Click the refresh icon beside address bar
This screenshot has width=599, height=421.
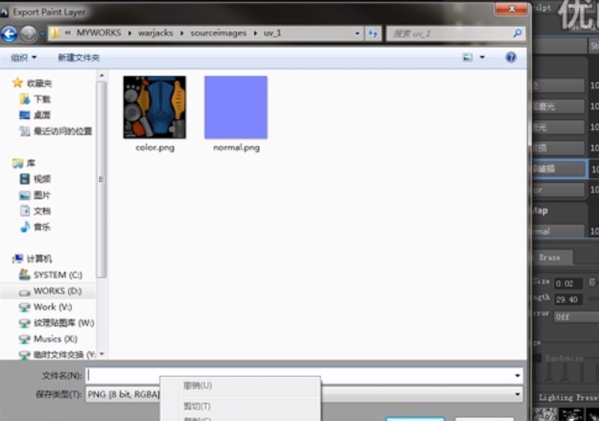click(373, 33)
